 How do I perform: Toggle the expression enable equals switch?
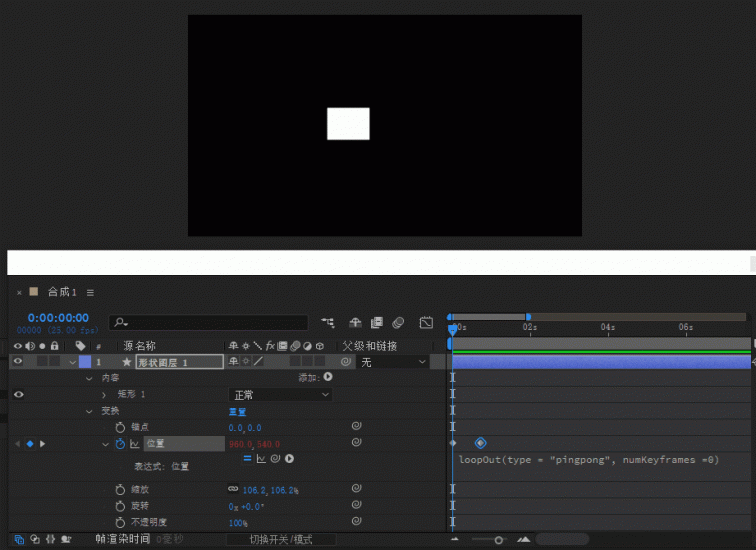(247, 459)
